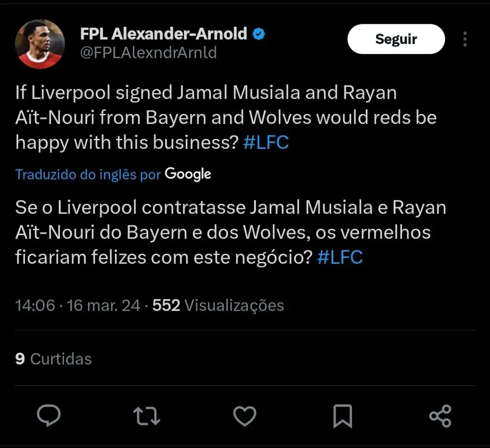This screenshot has height=448, width=490.
Task: Like the tweet with the heart icon
Action: point(245,415)
